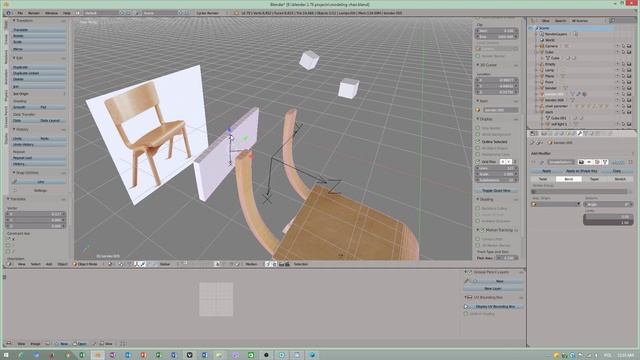
Task: Remove the modifier with its X icon
Action: click(631, 162)
